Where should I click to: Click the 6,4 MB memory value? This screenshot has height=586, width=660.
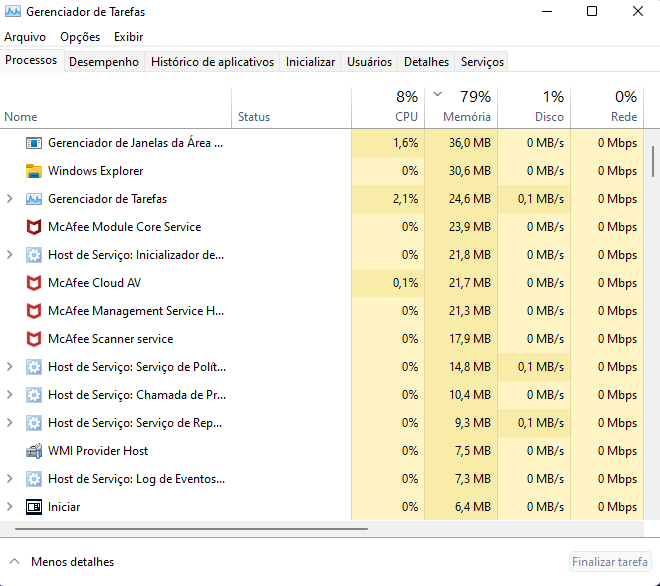click(473, 507)
